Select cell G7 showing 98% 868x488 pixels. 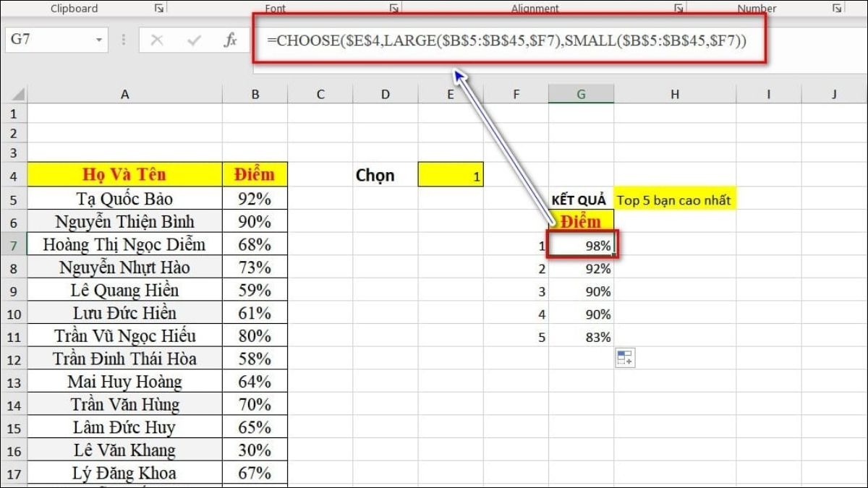(581, 244)
